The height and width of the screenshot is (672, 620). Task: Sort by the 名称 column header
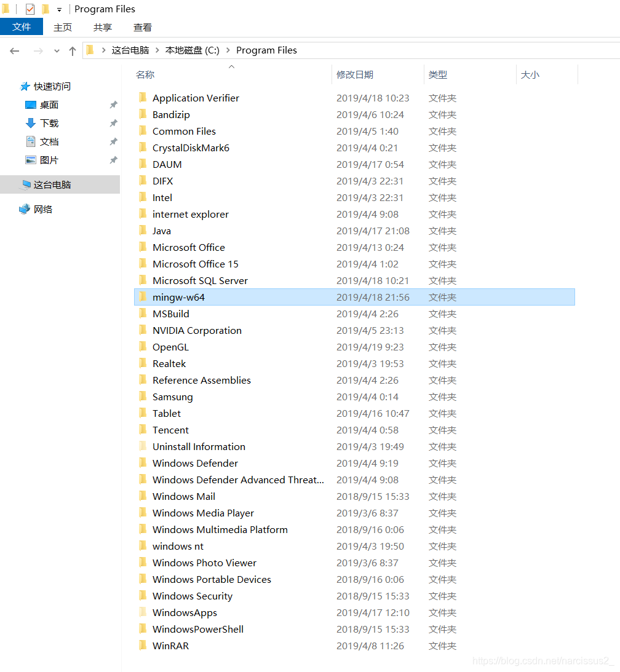tap(145, 74)
